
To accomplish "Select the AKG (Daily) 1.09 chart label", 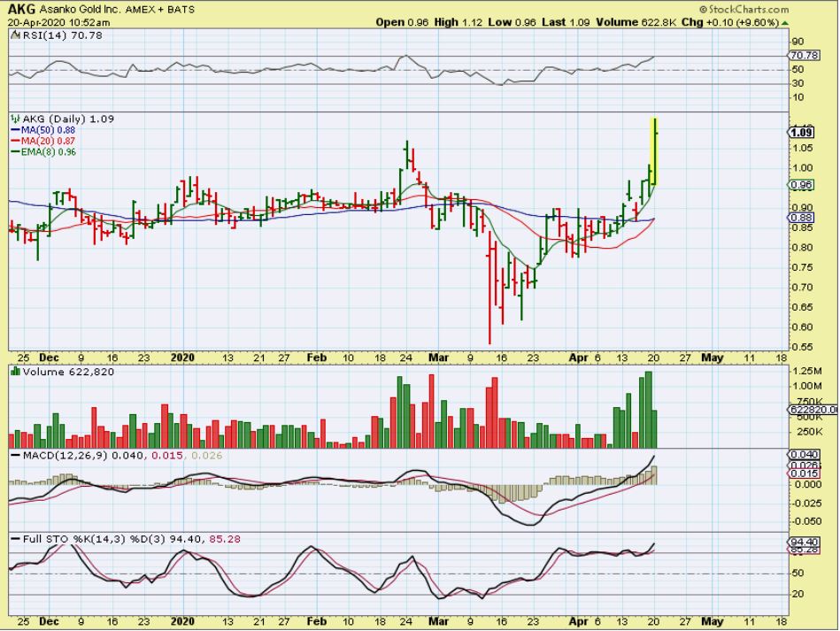I will (x=68, y=119).
